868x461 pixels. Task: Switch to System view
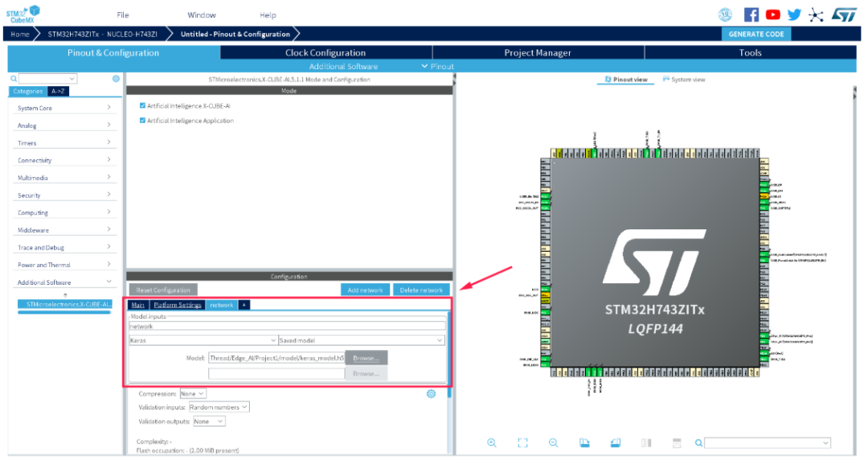coord(684,79)
